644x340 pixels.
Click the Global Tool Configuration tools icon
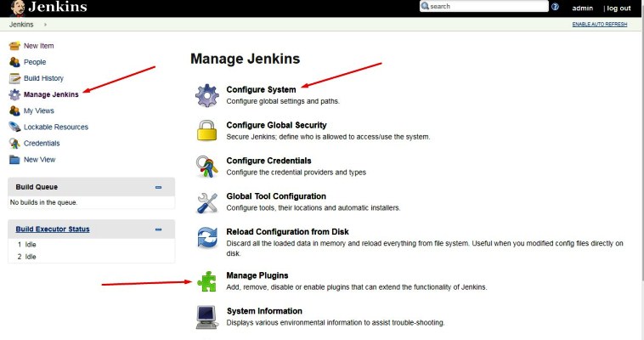pyautogui.click(x=207, y=201)
